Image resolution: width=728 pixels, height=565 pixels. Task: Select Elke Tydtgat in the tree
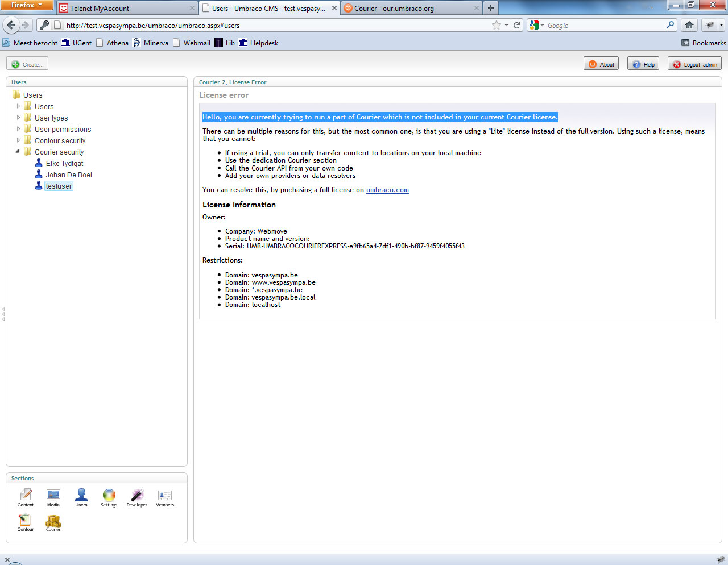pos(64,163)
